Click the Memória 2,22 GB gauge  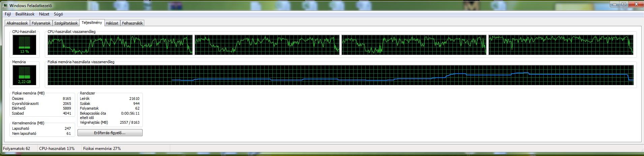tap(25, 75)
